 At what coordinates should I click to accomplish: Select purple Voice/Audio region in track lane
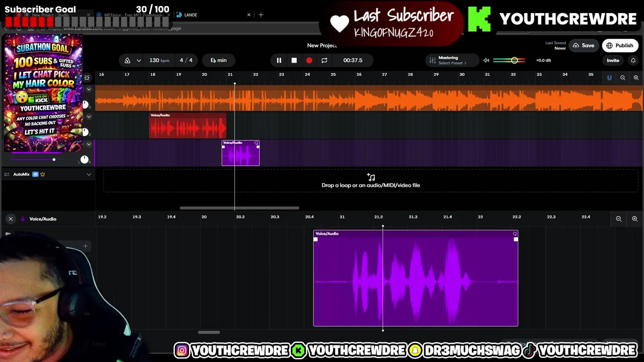coord(240,153)
